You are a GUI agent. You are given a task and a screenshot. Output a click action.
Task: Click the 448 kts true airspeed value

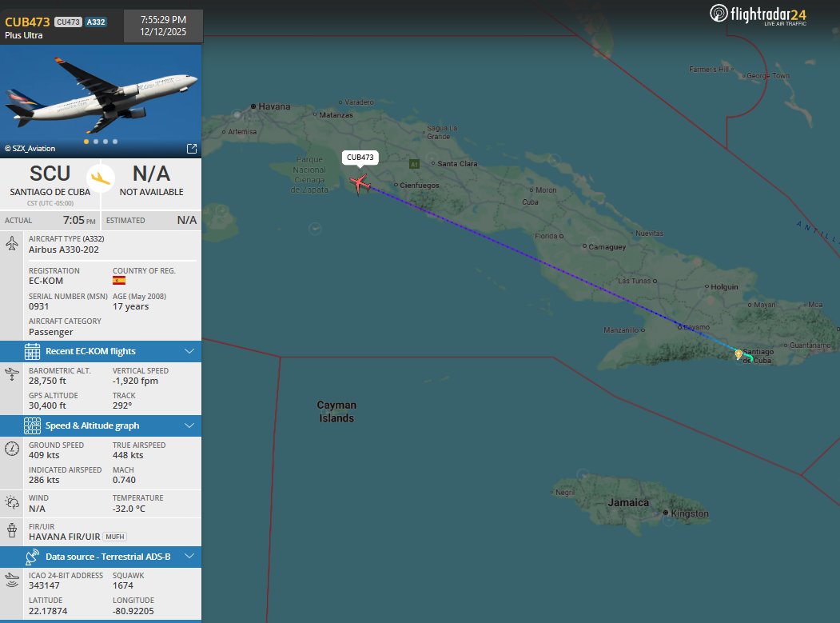[128, 455]
